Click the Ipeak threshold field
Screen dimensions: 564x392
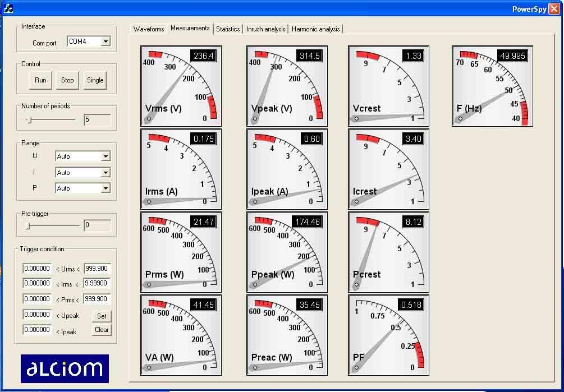37,330
